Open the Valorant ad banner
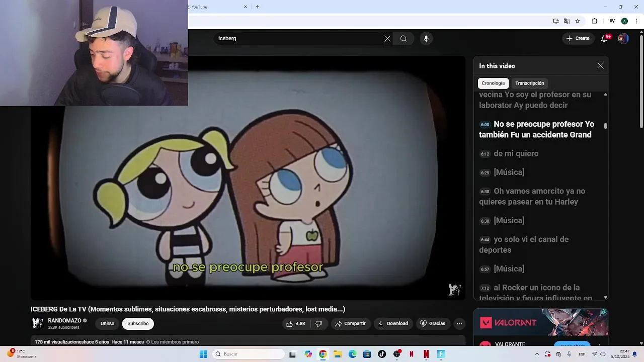Viewport: 644px width, 362px height. (541, 322)
